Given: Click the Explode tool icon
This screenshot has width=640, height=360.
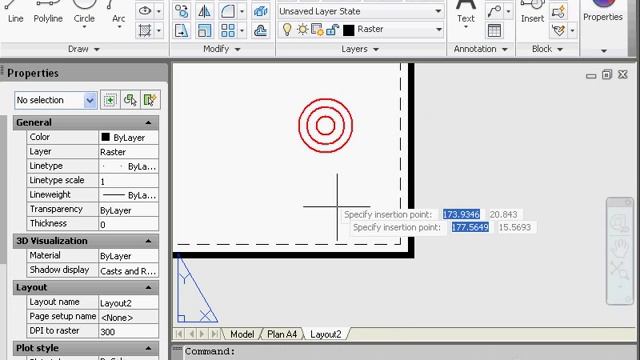Looking at the screenshot, I should (x=260, y=11).
